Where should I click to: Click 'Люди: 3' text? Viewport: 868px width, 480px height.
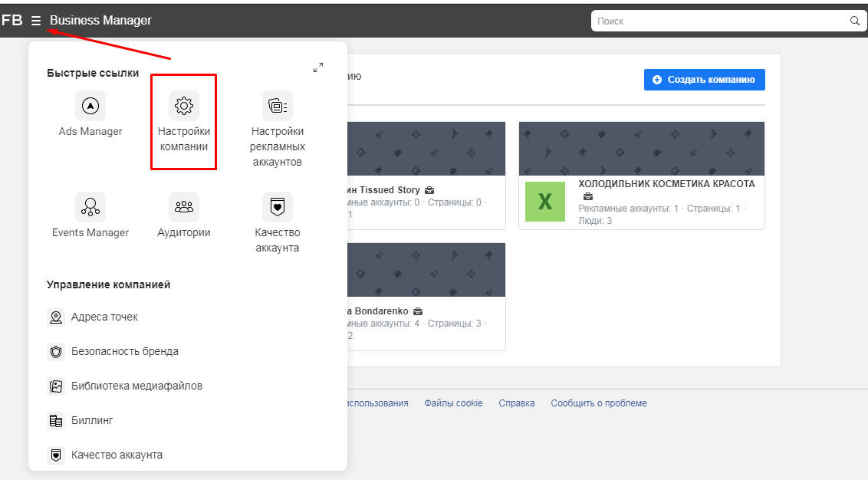[x=595, y=221]
